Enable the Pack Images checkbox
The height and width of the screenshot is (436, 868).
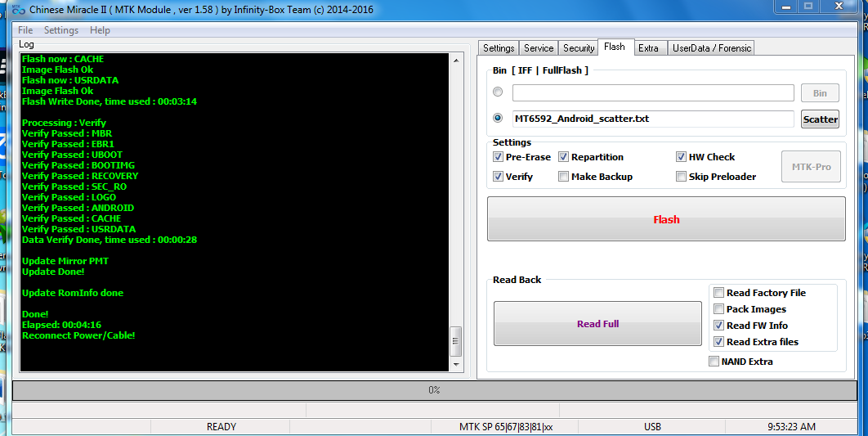pos(718,308)
